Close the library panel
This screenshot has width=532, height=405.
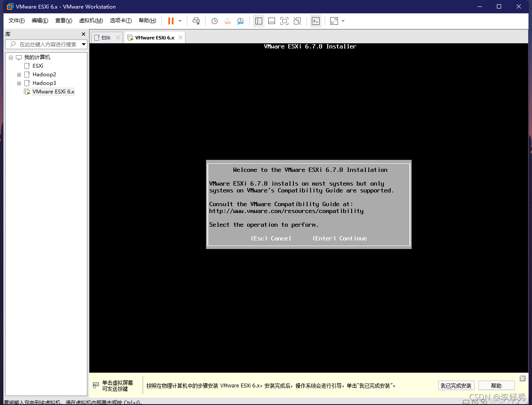84,34
